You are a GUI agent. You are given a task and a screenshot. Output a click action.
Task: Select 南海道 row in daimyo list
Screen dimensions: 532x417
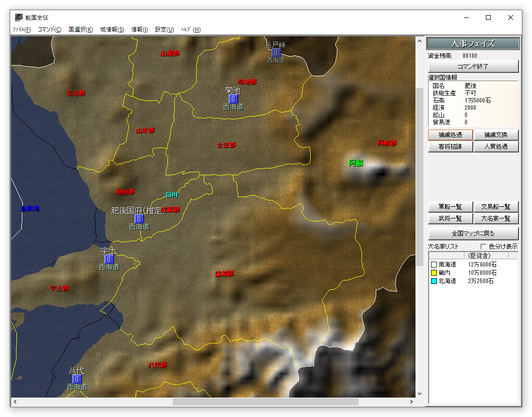tap(447, 265)
